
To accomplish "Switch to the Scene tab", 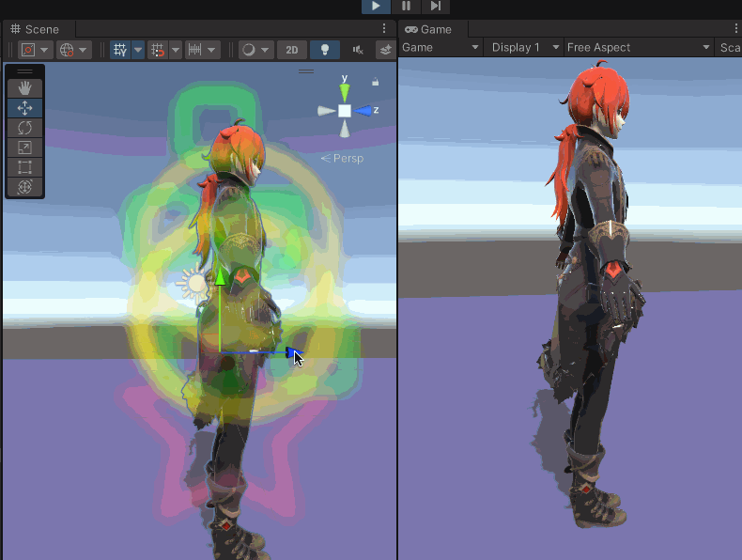I will (35, 29).
